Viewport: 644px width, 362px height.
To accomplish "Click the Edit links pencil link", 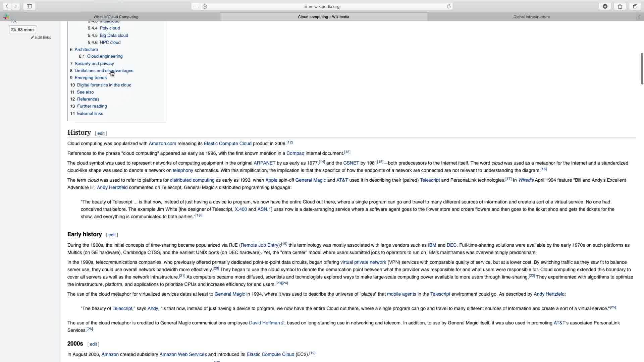I will coord(41,38).
